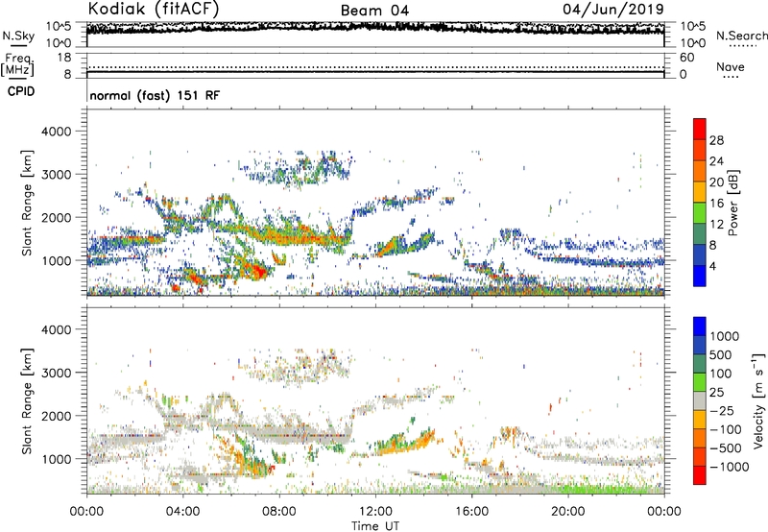
Task: Select the "24" tick on Power colorbar
Action: pyautogui.click(x=716, y=161)
